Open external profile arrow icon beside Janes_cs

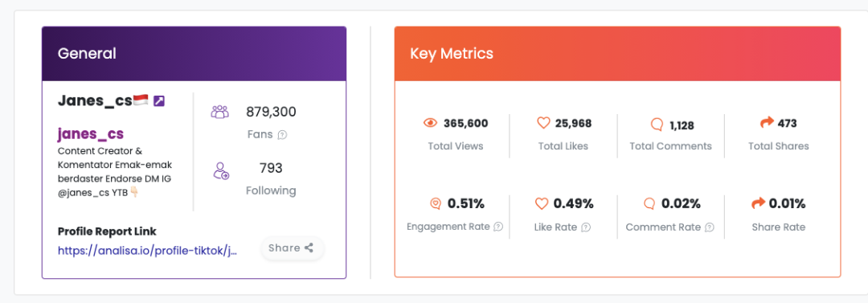tap(159, 100)
